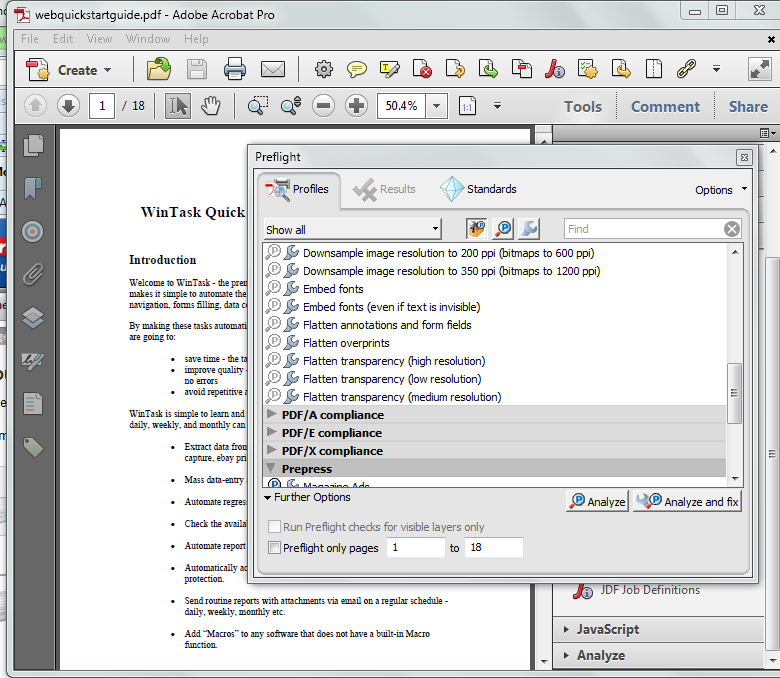Switch to Profiles tab in Preflight

[x=298, y=190]
